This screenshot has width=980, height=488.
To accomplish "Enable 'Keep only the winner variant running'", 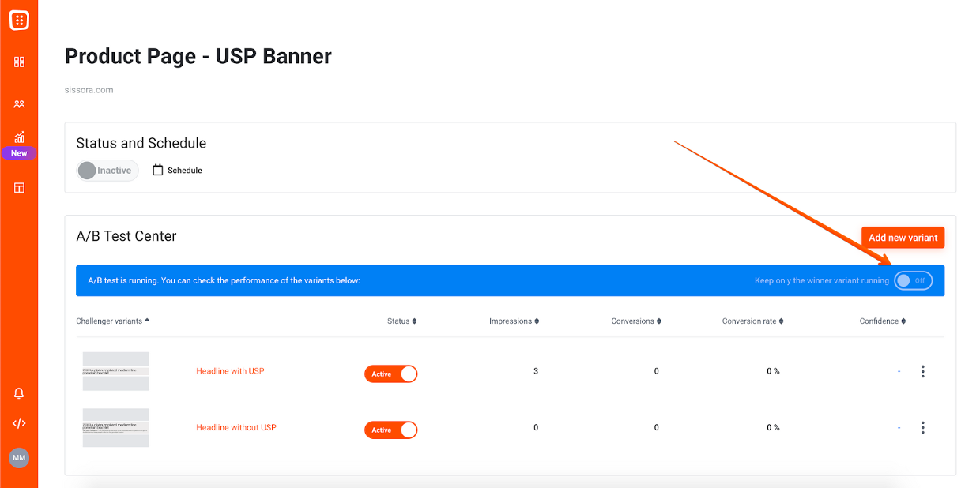I will point(913,280).
